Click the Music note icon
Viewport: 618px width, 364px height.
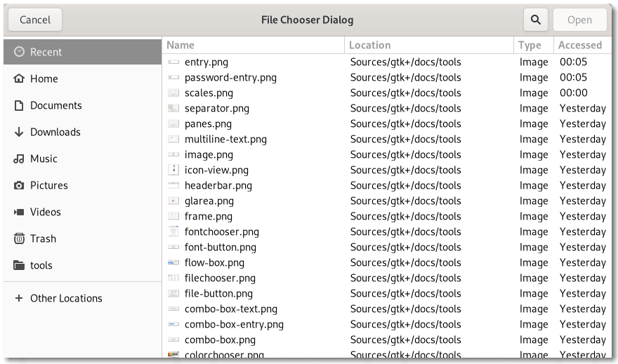point(19,159)
